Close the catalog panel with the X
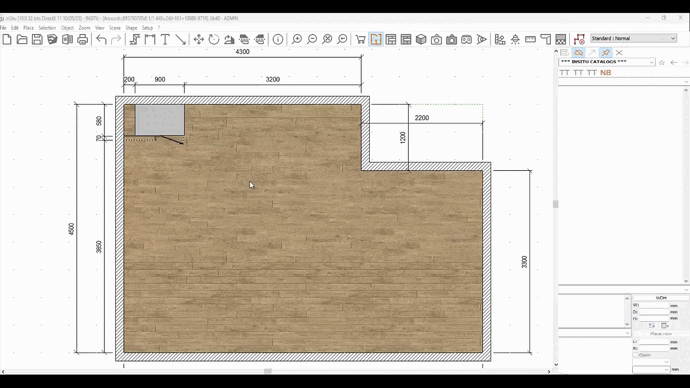 619,52
